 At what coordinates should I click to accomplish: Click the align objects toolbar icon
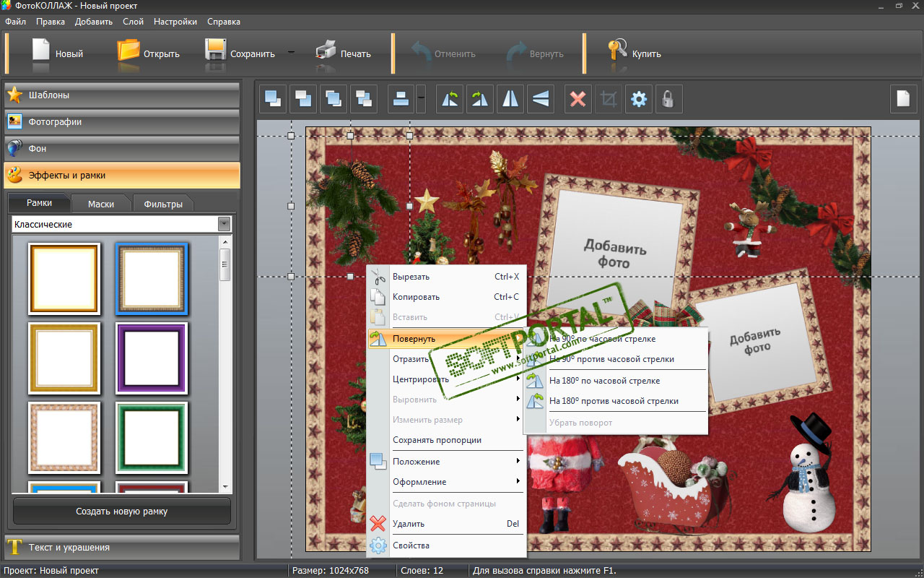click(x=401, y=98)
